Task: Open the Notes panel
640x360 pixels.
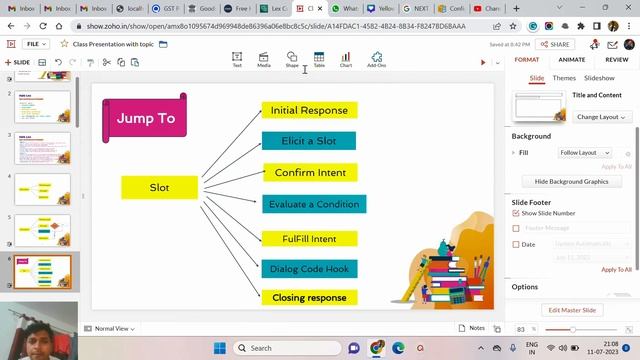Action: point(471,328)
